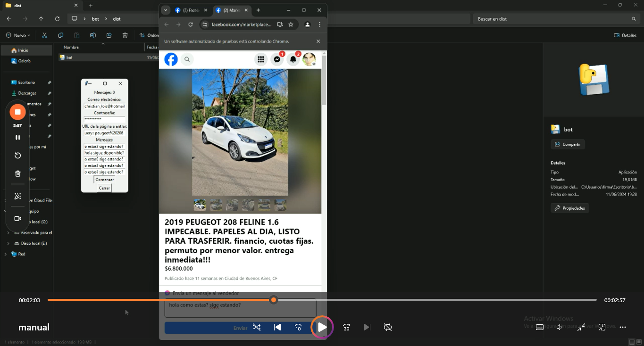The image size is (644, 346).
Task: Pause the screen recording
Action: point(17,138)
